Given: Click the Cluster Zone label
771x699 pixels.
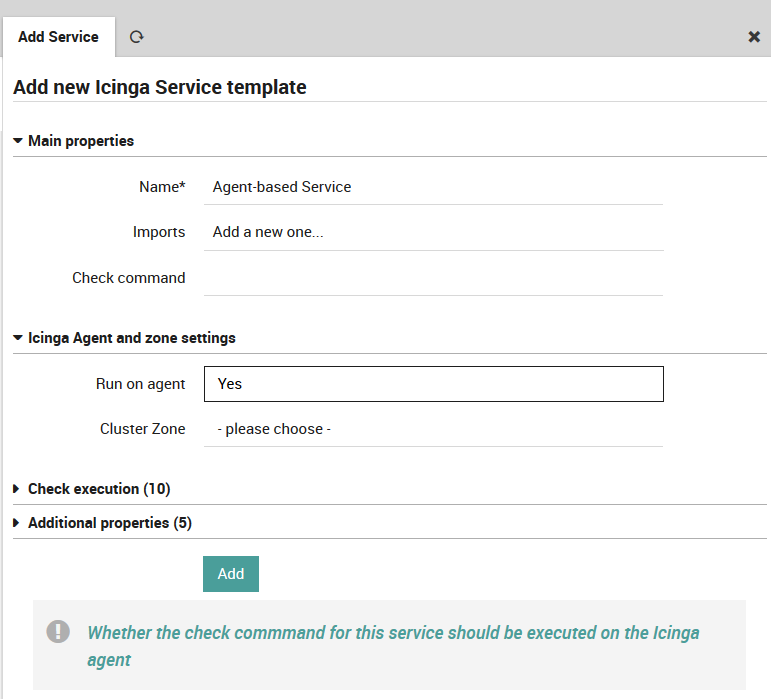Looking at the screenshot, I should 142,429.
